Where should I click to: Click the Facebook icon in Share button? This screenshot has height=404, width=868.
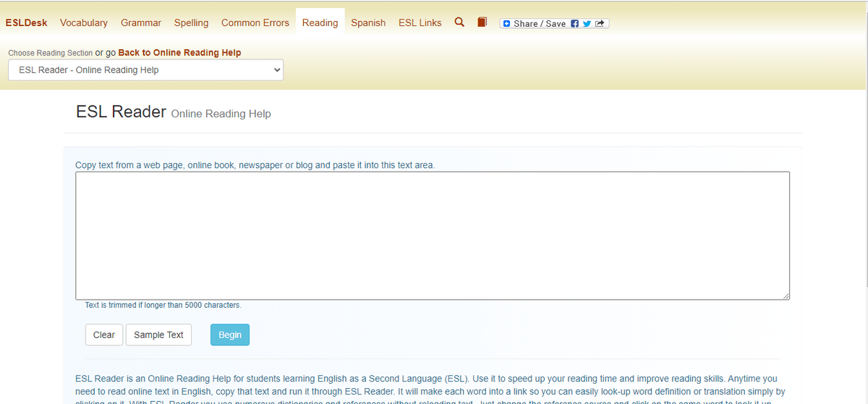575,23
